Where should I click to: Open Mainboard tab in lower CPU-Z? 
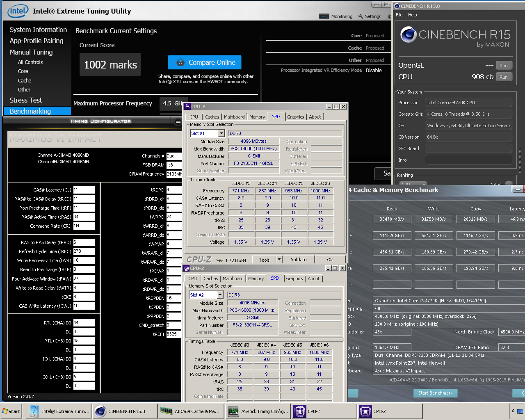(233, 278)
